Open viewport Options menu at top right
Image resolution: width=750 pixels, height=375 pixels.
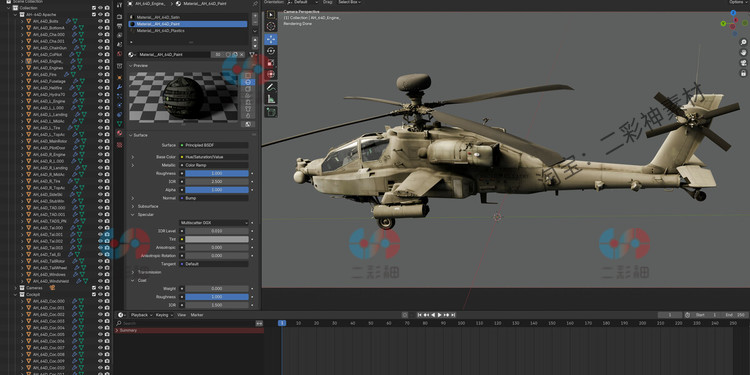pos(738,2)
